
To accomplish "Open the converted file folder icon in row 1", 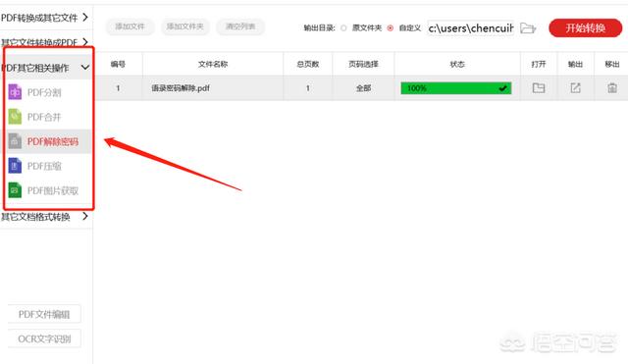I will 539,87.
